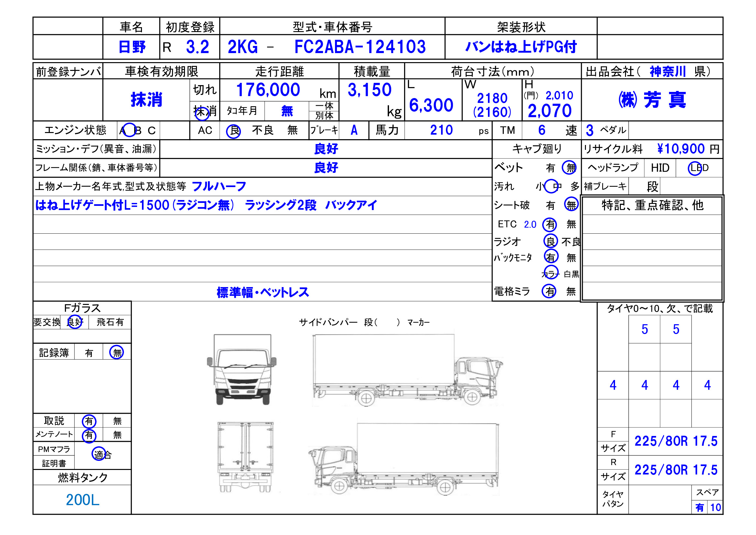756x535 pixels.
Task: Select door height value 2,010
Action: pos(559,95)
